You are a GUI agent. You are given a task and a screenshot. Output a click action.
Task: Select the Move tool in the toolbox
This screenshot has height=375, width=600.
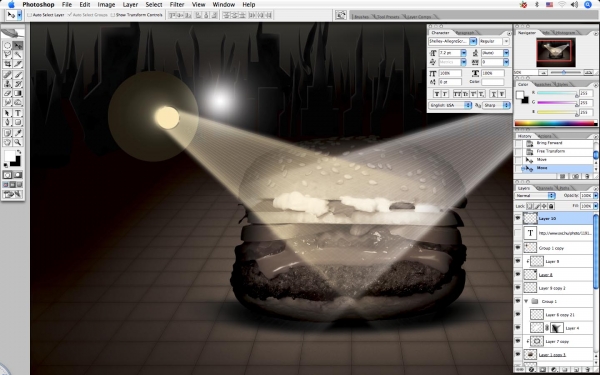(x=18, y=46)
